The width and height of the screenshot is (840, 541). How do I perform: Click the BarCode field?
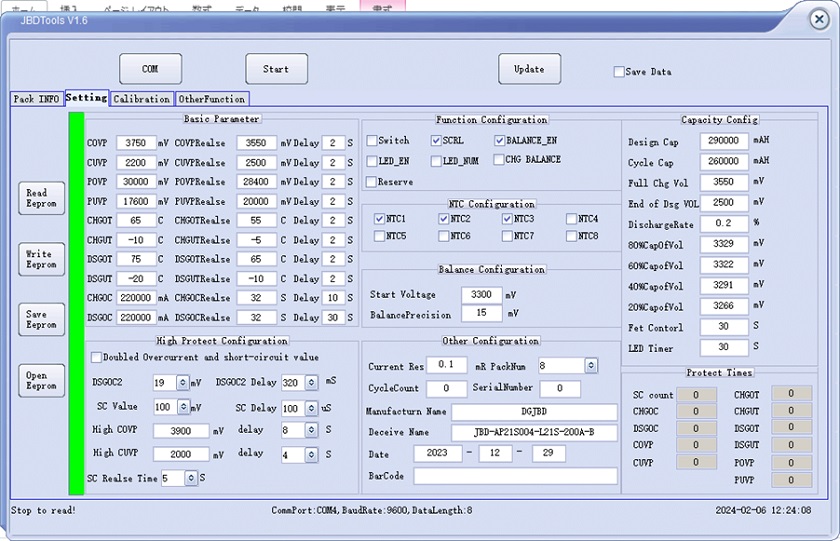pyautogui.click(x=515, y=475)
